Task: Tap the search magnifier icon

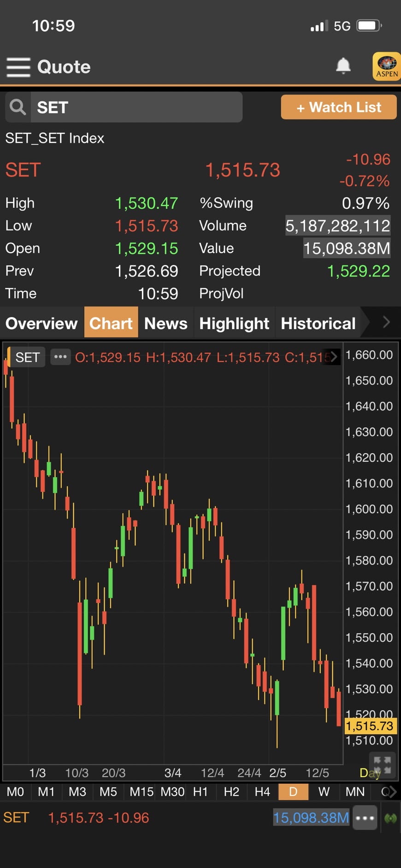Action: (18, 107)
